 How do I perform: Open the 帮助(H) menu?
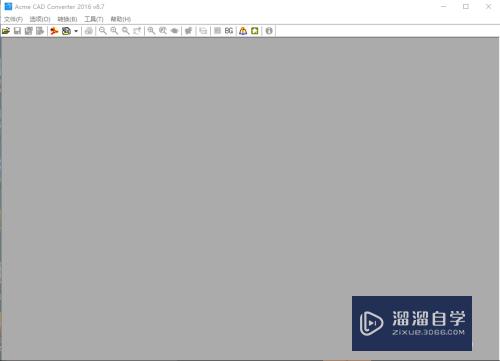121,19
